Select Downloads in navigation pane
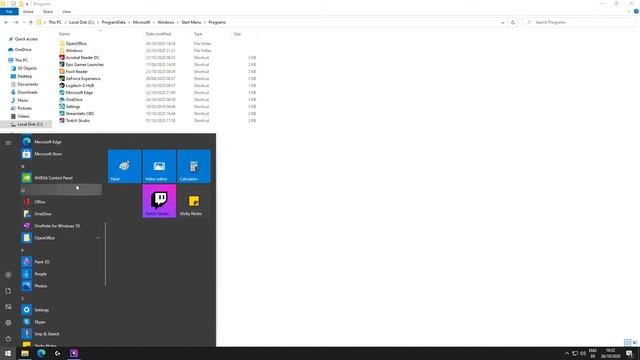This screenshot has width=640, height=360. click(27, 92)
